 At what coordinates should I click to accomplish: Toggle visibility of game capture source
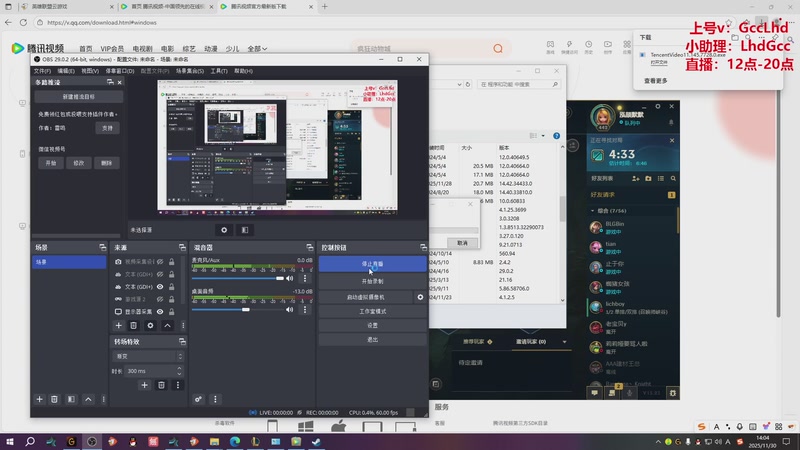(160, 299)
